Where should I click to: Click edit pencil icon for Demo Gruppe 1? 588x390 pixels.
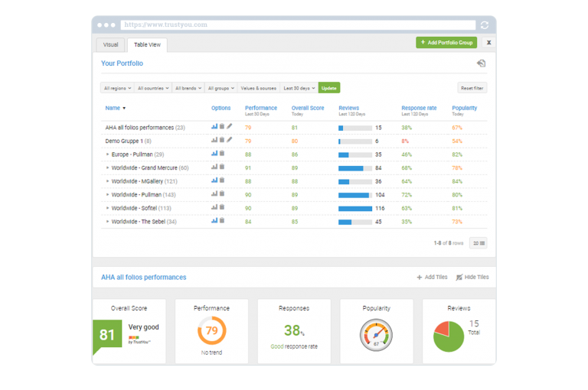229,140
